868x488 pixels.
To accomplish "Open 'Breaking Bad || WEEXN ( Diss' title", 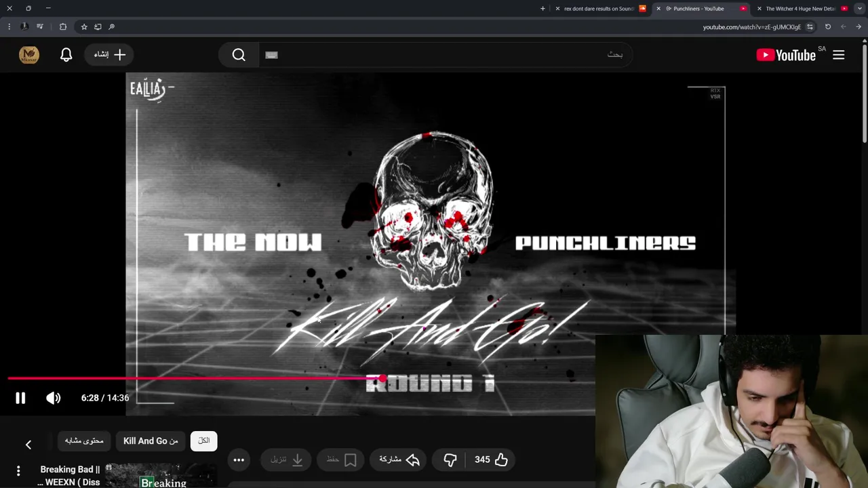I will click(69, 476).
